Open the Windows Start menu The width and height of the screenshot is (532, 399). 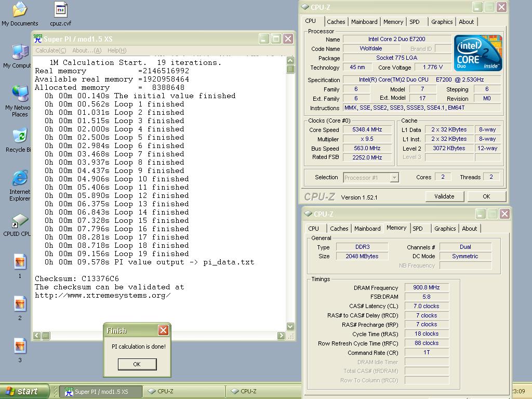[24, 391]
